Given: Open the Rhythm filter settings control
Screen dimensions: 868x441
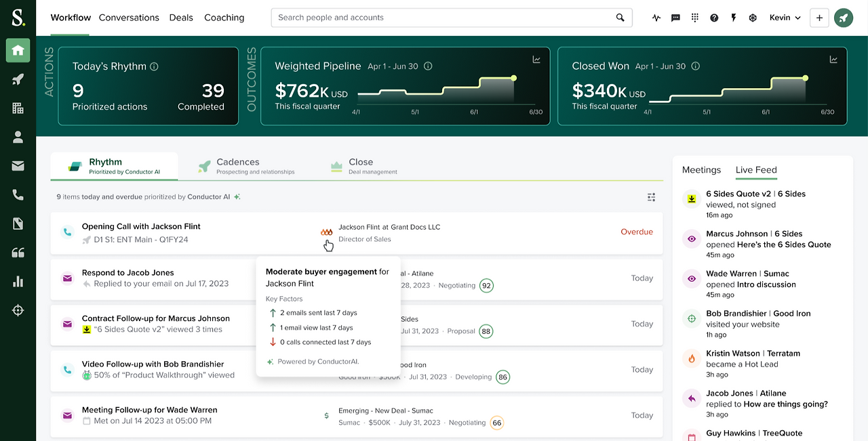Looking at the screenshot, I should (651, 197).
